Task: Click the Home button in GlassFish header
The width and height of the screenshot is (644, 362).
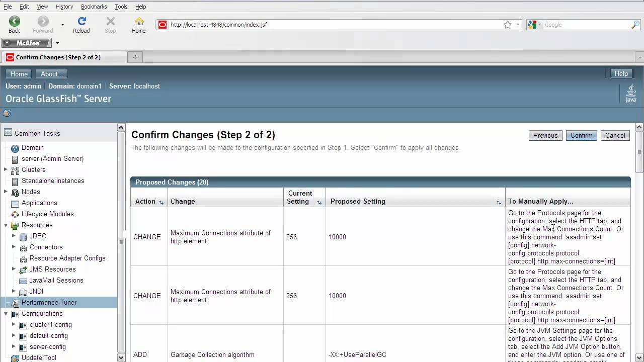Action: pos(19,74)
